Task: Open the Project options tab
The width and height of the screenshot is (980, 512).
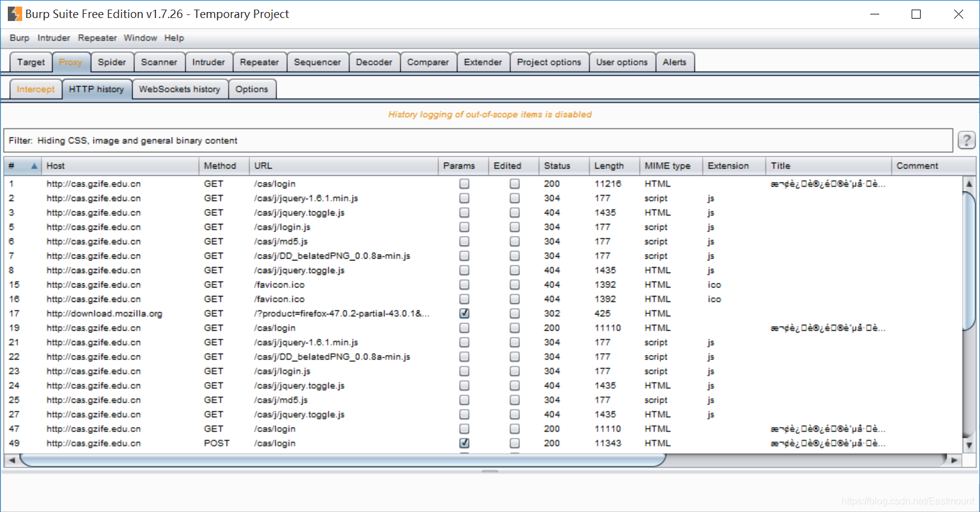Action: [549, 62]
